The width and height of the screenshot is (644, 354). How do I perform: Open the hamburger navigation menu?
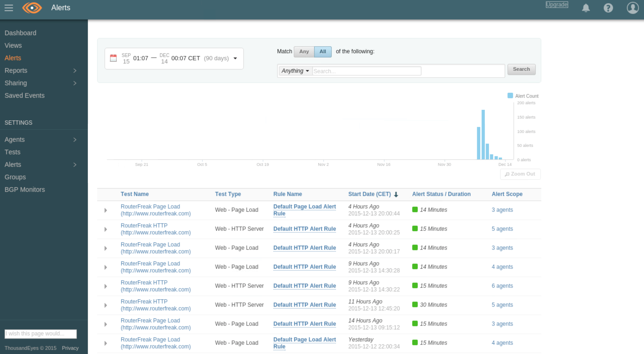click(x=9, y=8)
